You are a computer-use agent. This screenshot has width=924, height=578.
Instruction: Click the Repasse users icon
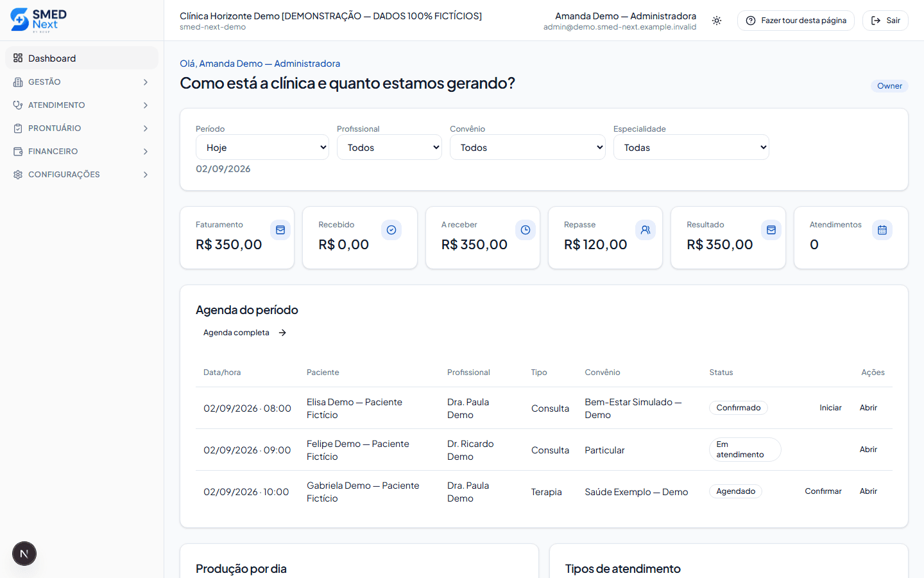coord(646,230)
